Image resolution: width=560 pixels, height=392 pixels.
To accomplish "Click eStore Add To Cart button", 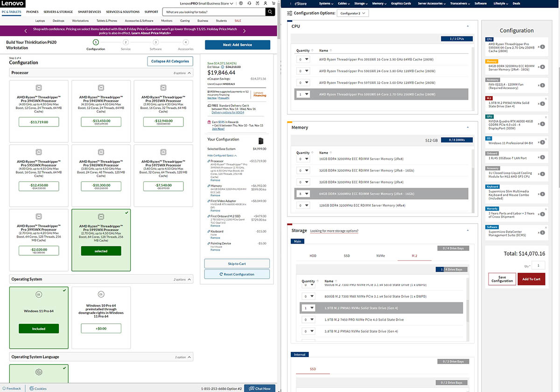I will (x=531, y=279).
